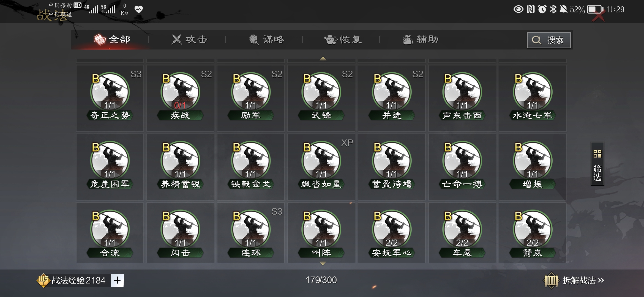Select the 危崖困军 tactic icon
This screenshot has height=297, width=644.
point(110,161)
